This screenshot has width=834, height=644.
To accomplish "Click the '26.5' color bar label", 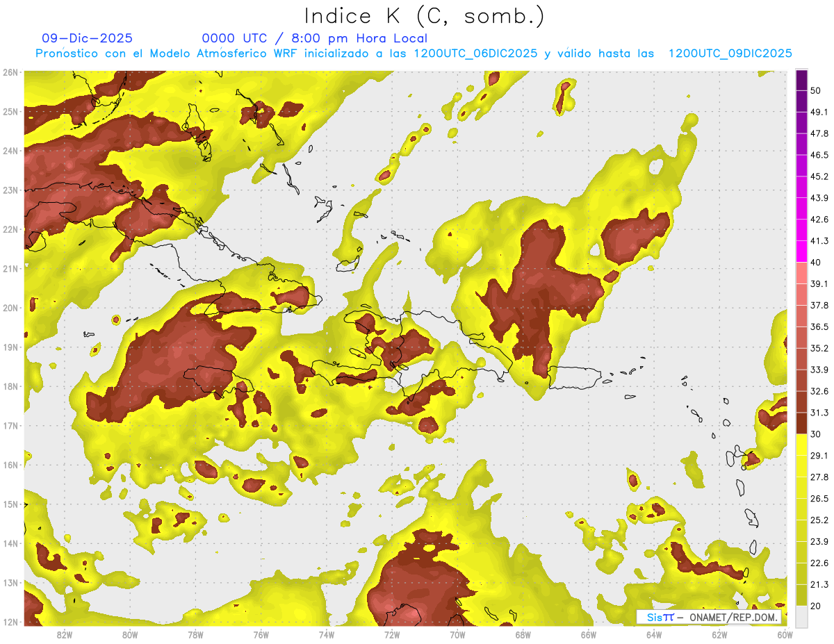I will coord(819,498).
